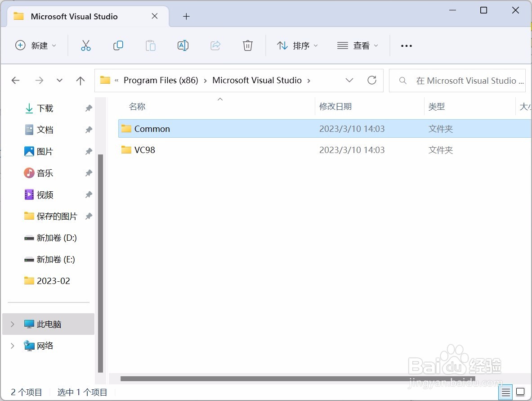The width and height of the screenshot is (532, 401).
Task: Click the Common folder modified date 2023/3/10 14:03
Action: [352, 129]
